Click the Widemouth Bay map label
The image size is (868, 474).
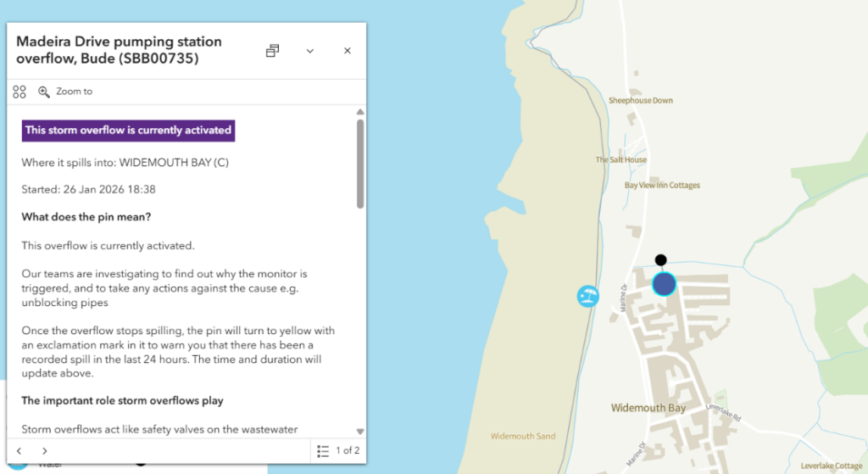[648, 408]
